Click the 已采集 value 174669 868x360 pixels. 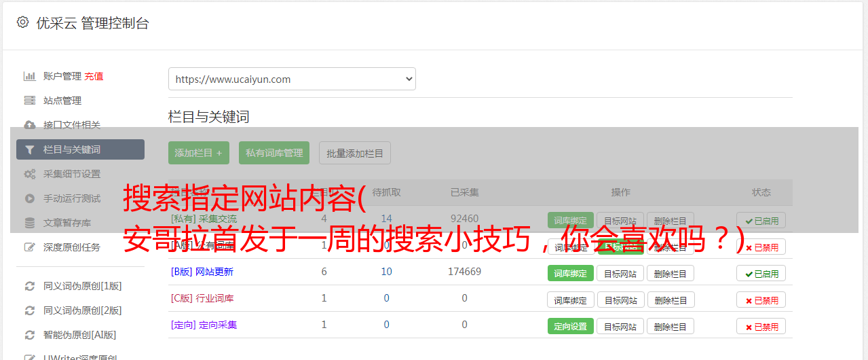click(x=464, y=272)
